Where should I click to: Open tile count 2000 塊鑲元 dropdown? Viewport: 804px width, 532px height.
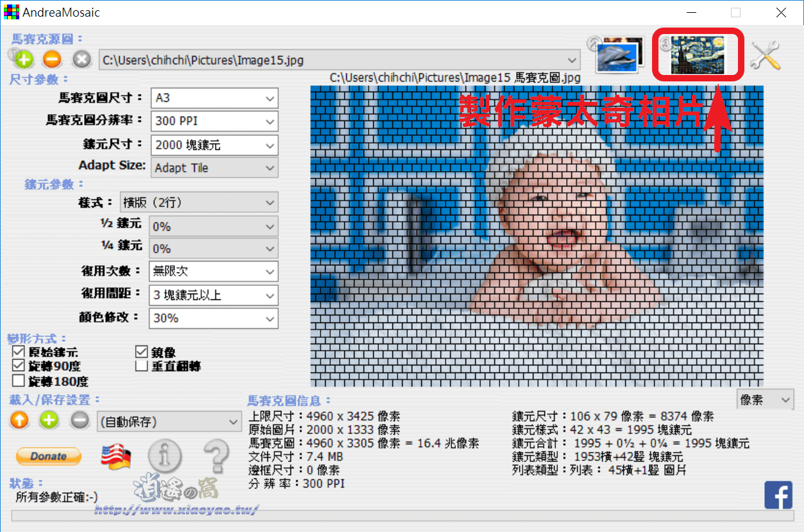pos(215,145)
